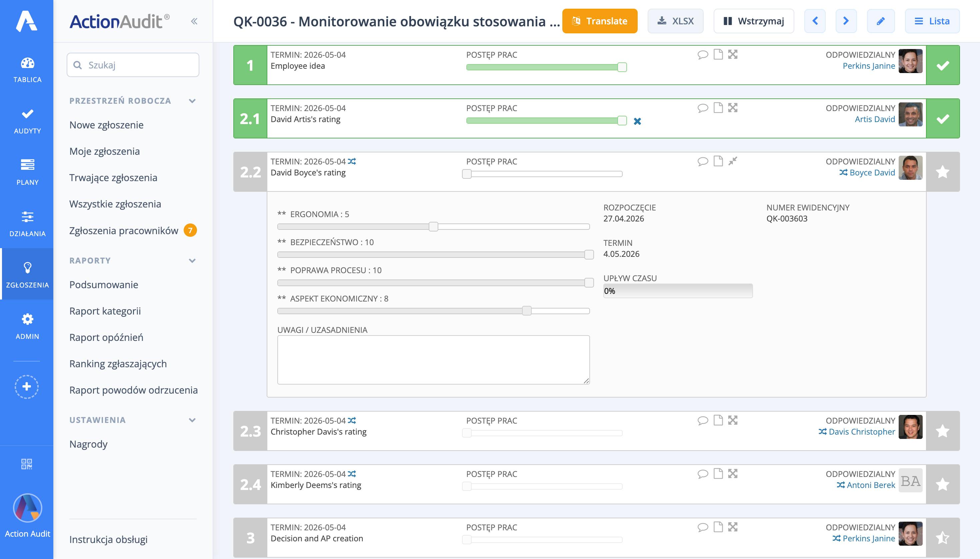
Task: Open attachments for Employee idea task
Action: point(718,54)
